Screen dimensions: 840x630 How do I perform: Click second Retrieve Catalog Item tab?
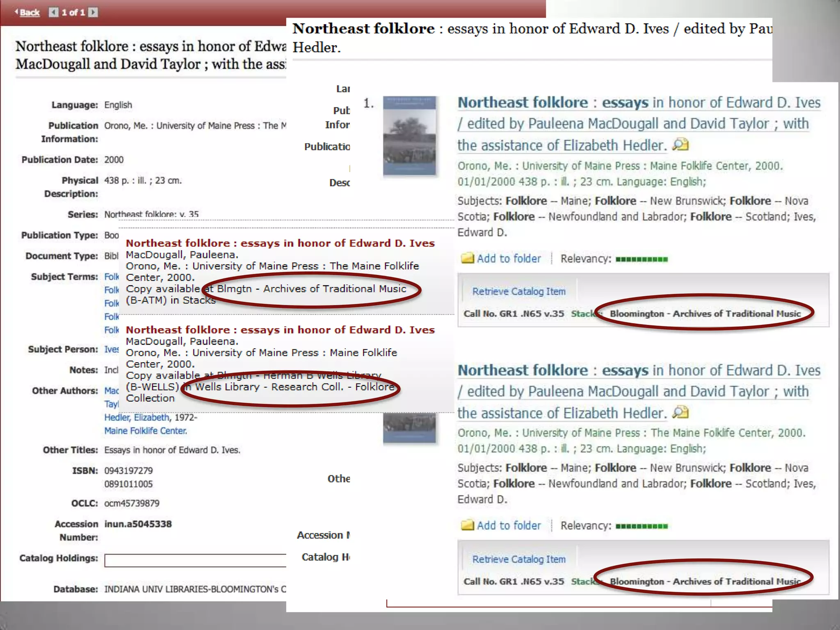point(519,559)
